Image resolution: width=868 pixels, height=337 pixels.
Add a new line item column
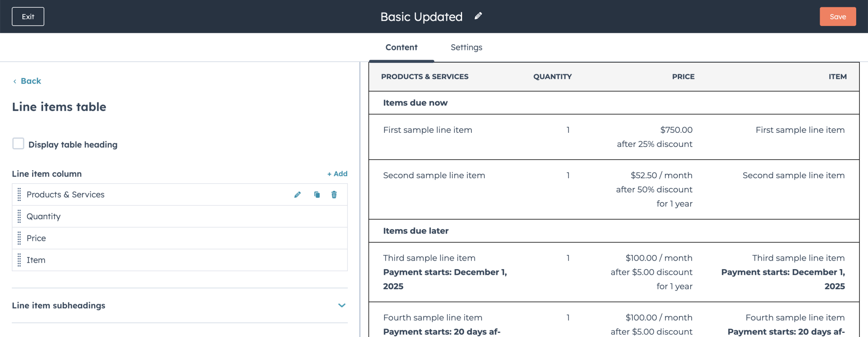337,174
